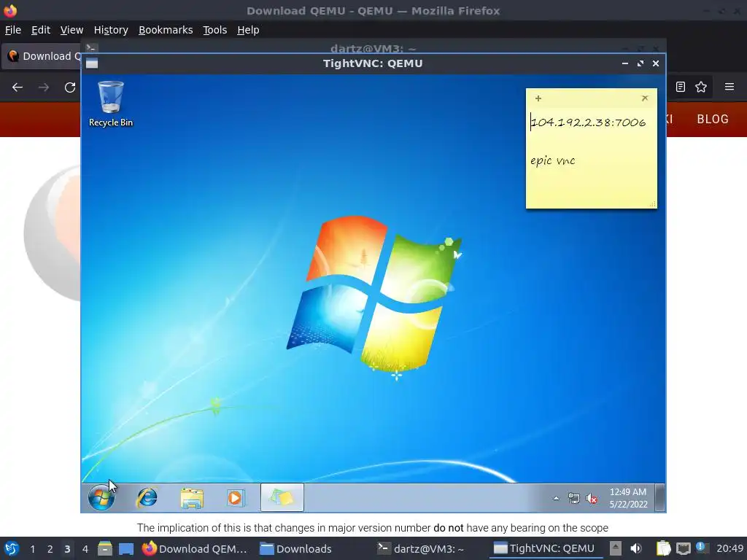This screenshot has height=560, width=747.
Task: Click the show desktop launcher in panel
Action: [x=126, y=548]
